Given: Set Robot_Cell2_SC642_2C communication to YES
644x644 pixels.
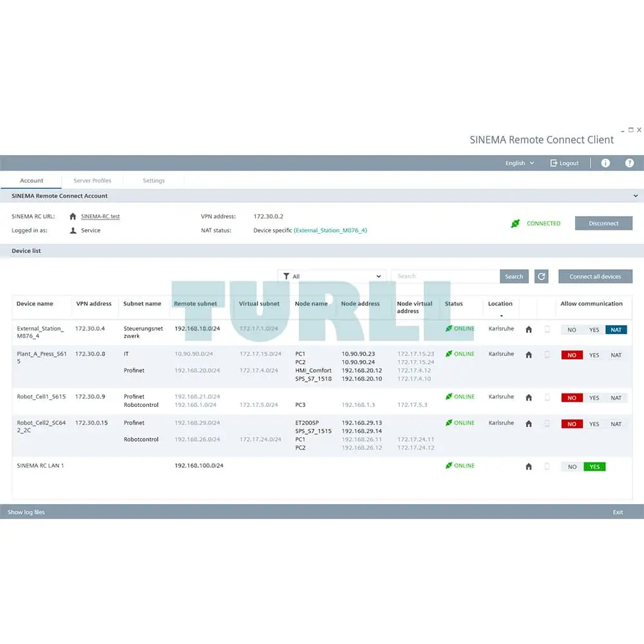Looking at the screenshot, I should pos(594,424).
